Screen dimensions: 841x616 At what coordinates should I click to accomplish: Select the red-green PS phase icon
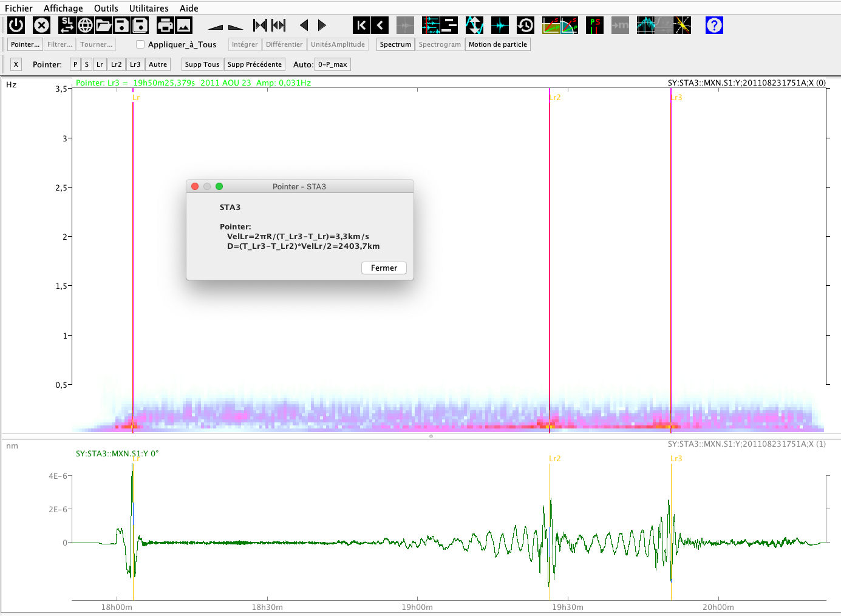coord(594,25)
